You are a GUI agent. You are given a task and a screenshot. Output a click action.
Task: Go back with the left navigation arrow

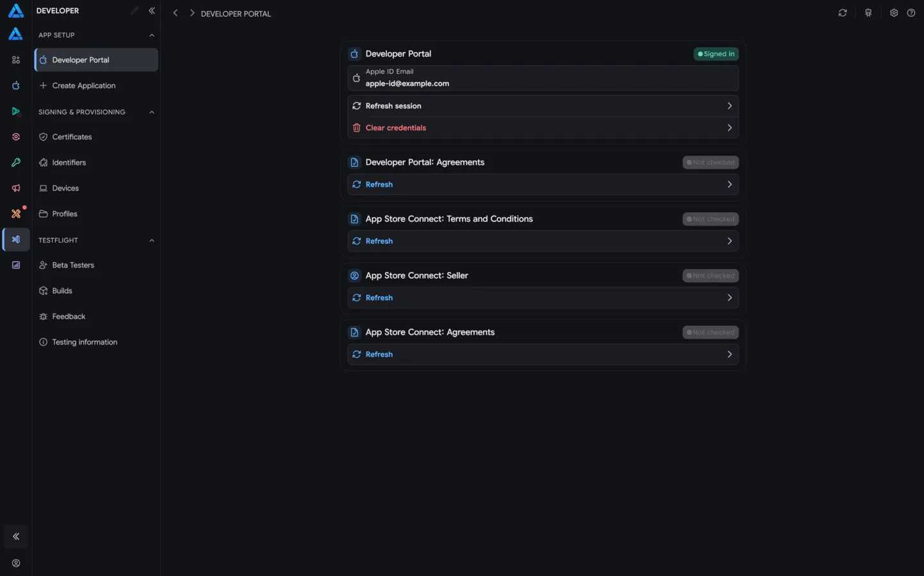175,13
